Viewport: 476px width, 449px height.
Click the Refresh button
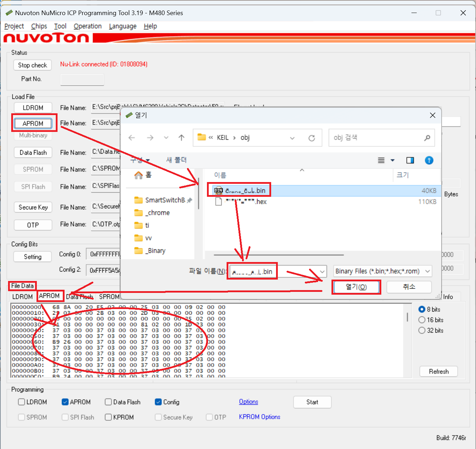[x=438, y=371]
